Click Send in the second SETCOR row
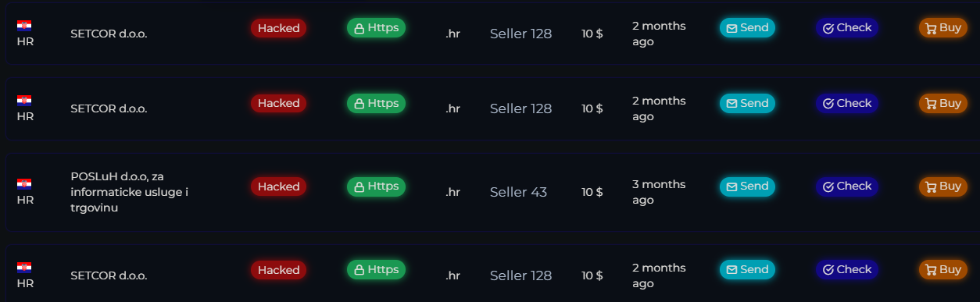980x302 pixels. [x=747, y=104]
